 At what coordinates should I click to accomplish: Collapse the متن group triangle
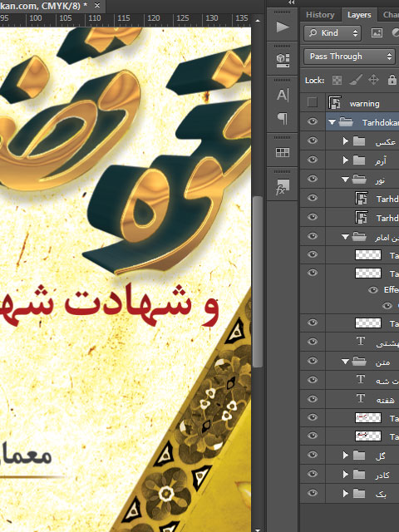coord(346,362)
